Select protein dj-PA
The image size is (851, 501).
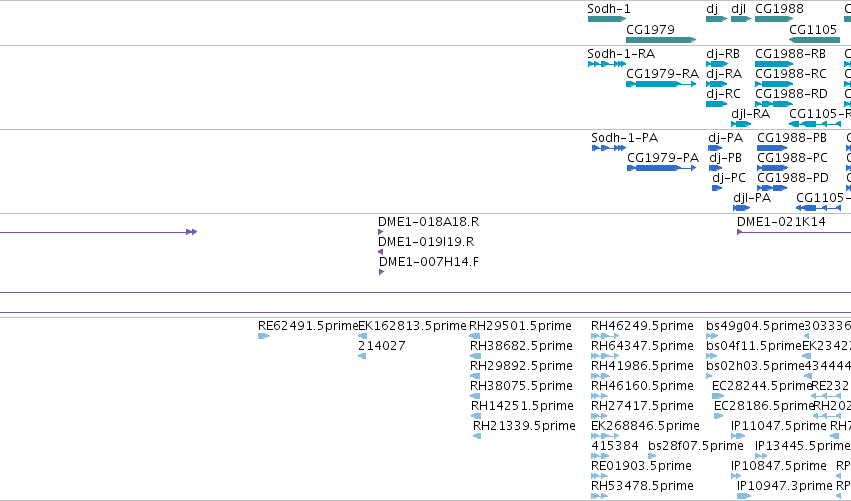click(x=715, y=148)
